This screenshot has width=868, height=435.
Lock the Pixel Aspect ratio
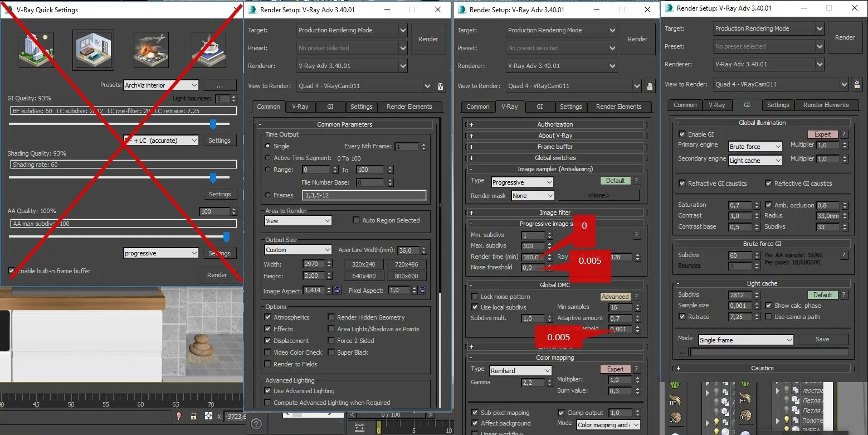(422, 290)
